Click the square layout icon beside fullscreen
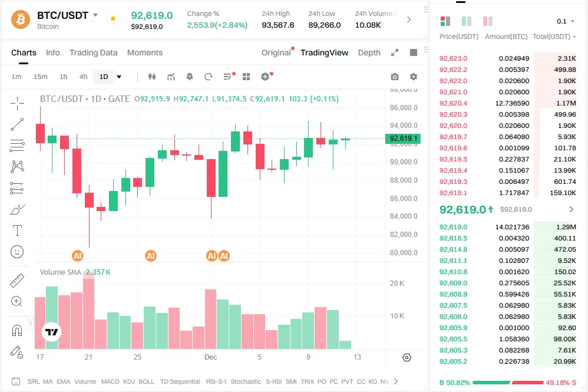The height and width of the screenshot is (392, 588). click(x=414, y=52)
